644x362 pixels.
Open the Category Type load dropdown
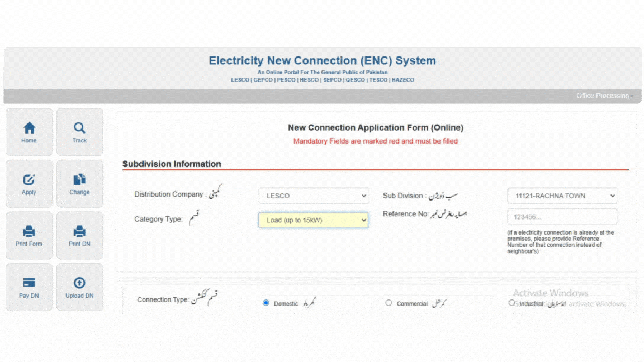[313, 220]
